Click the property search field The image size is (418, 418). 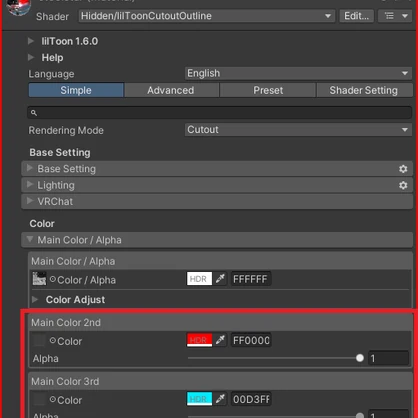click(x=220, y=113)
